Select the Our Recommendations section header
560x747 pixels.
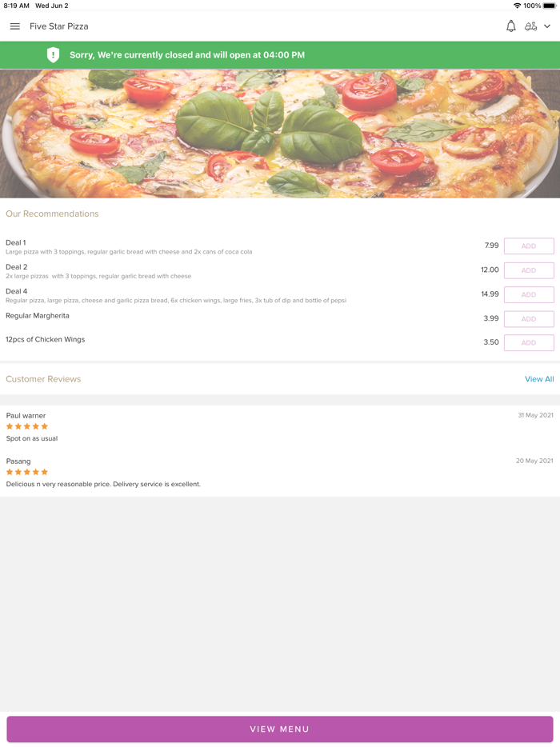[52, 214]
